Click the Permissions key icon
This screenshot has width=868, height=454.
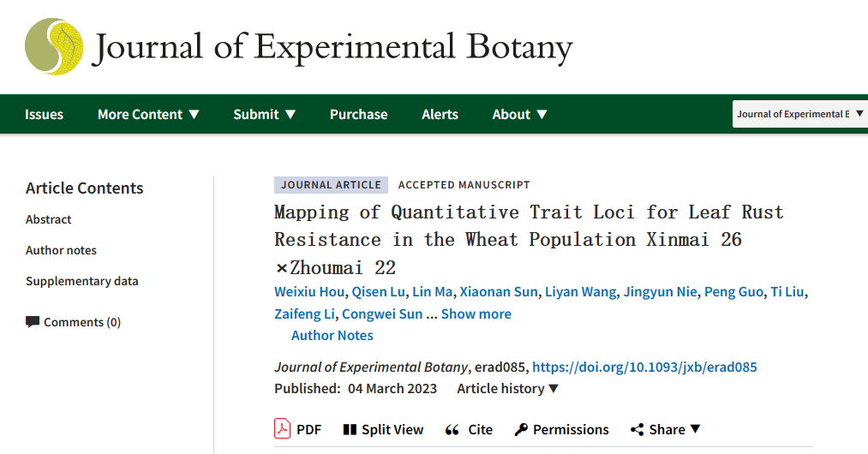[x=520, y=429]
